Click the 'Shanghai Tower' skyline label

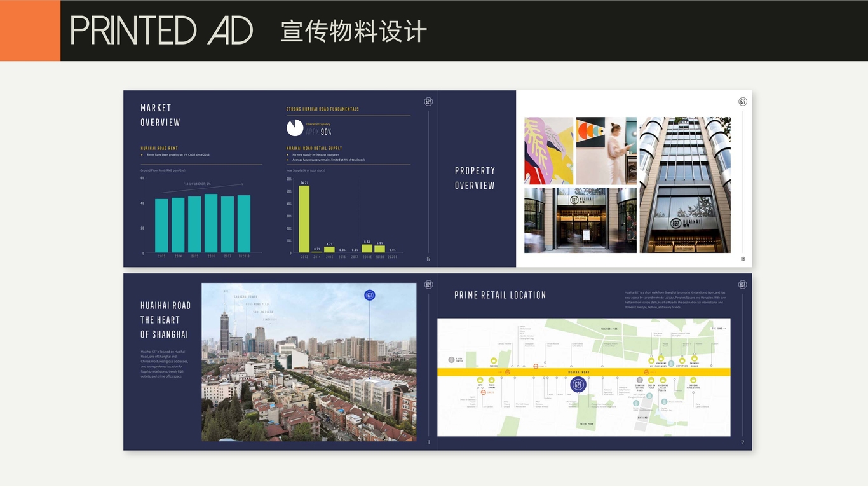pos(246,297)
